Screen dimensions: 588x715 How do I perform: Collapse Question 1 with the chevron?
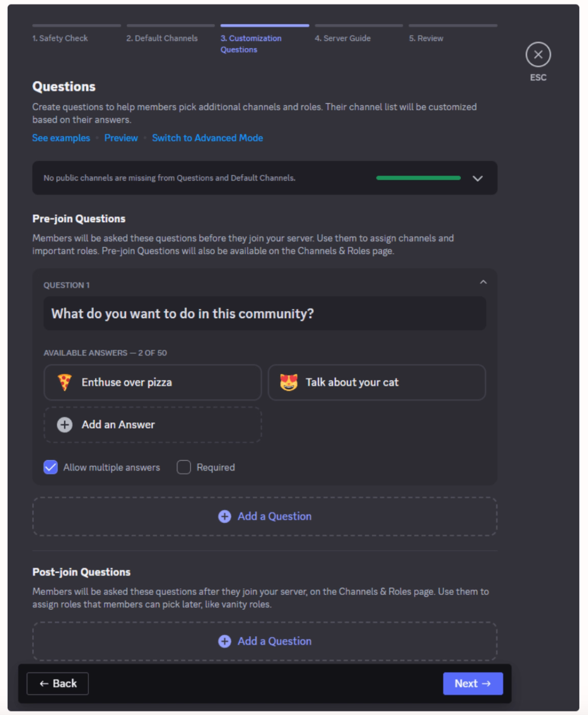[483, 282]
